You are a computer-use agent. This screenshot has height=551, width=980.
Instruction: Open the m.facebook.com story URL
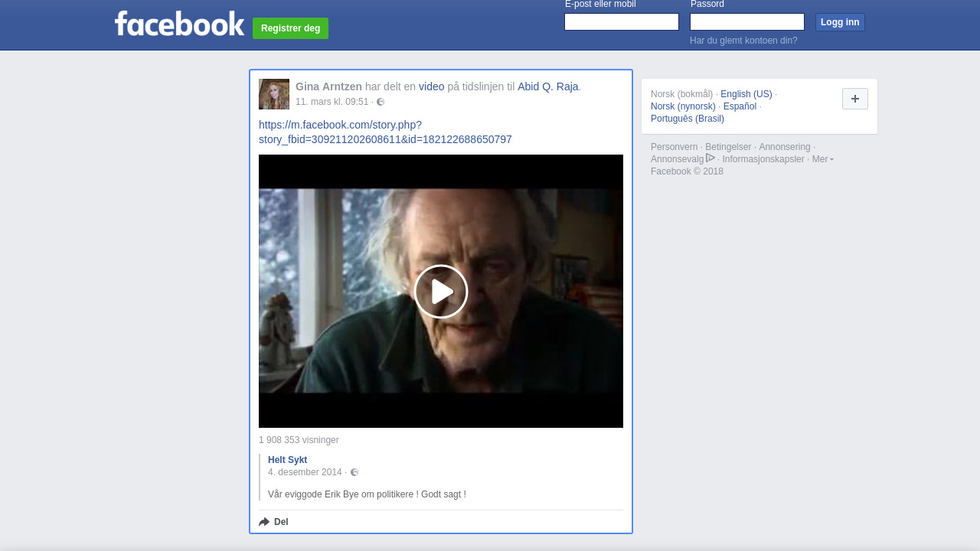[385, 132]
